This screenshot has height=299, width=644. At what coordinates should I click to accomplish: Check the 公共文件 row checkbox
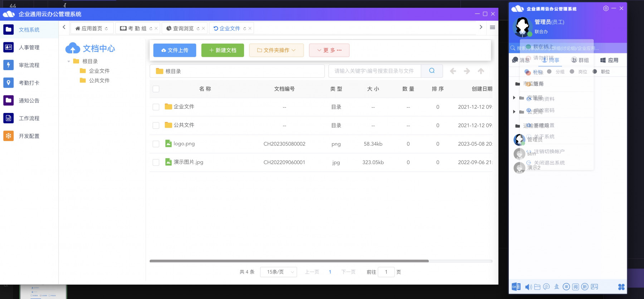[156, 126]
